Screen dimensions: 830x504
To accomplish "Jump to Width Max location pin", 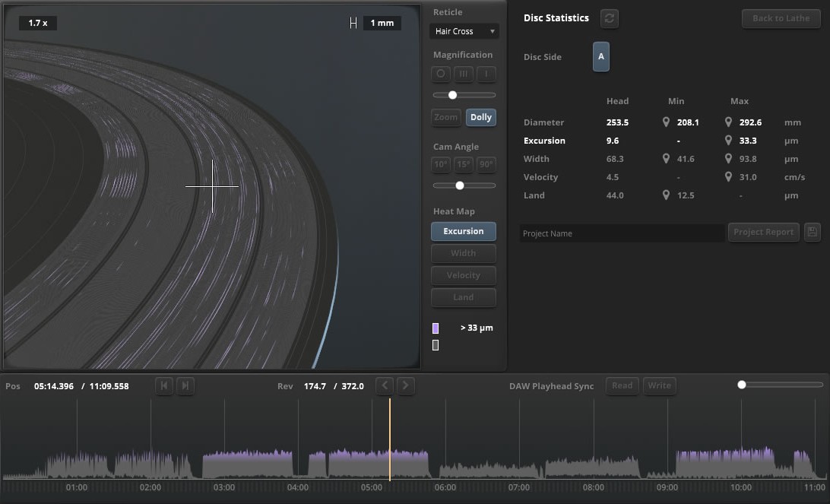I will pos(728,159).
